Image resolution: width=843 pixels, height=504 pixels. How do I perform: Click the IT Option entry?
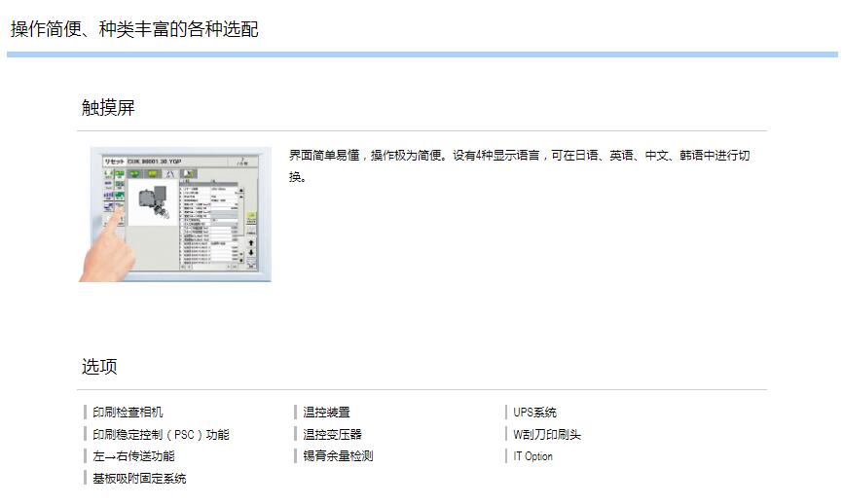click(x=532, y=456)
